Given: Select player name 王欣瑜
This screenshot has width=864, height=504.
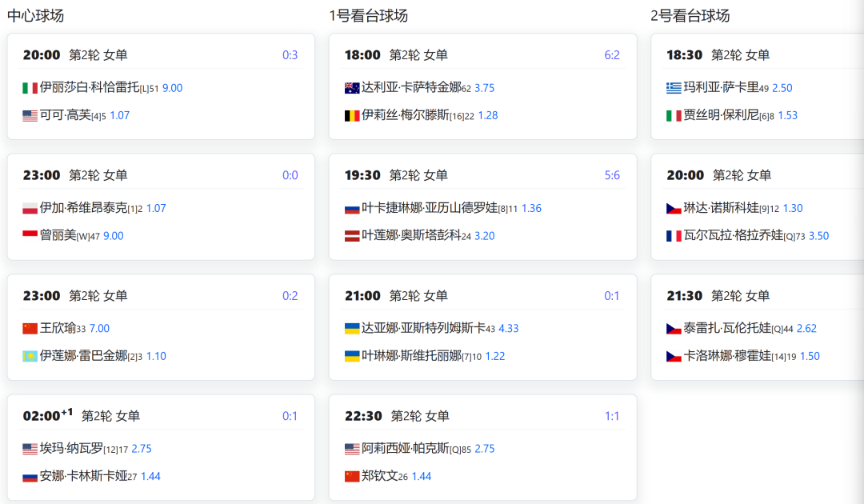Looking at the screenshot, I should (58, 328).
